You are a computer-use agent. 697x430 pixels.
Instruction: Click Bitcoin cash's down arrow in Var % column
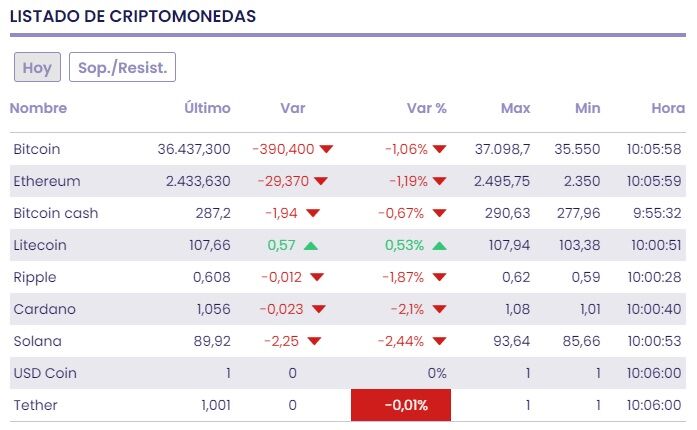439,214
